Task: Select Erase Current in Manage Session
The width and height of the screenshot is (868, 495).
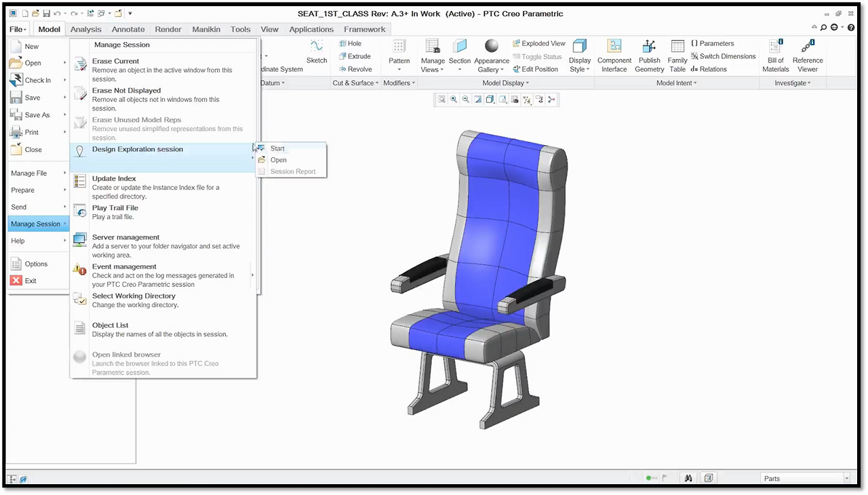Action: 163,70
